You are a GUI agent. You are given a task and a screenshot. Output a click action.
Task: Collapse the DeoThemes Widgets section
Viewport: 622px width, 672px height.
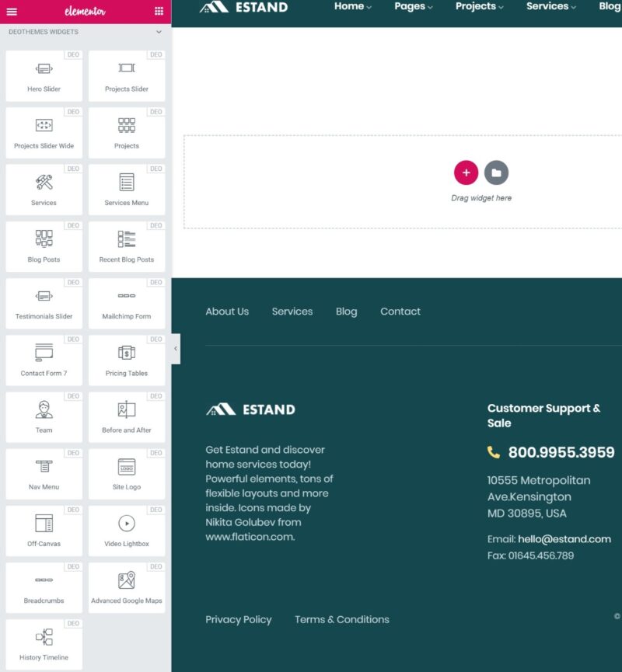pyautogui.click(x=159, y=32)
